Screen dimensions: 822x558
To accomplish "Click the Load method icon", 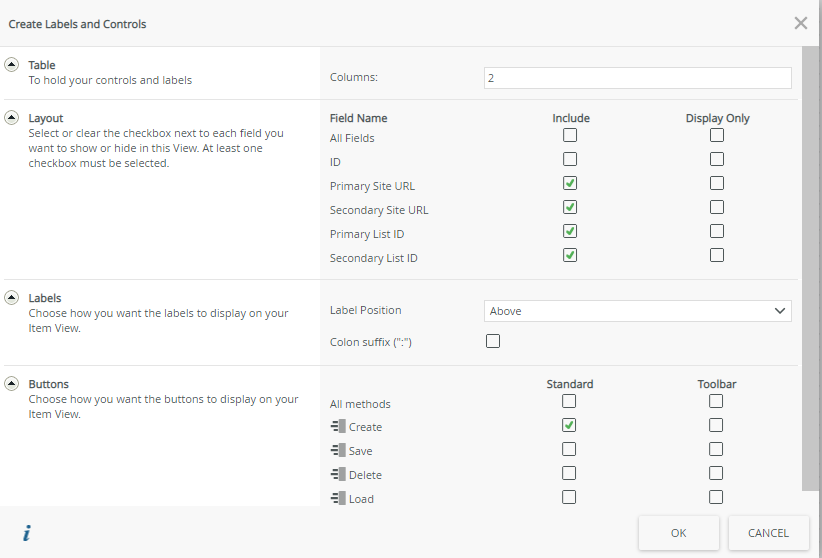I will pyautogui.click(x=337, y=499).
